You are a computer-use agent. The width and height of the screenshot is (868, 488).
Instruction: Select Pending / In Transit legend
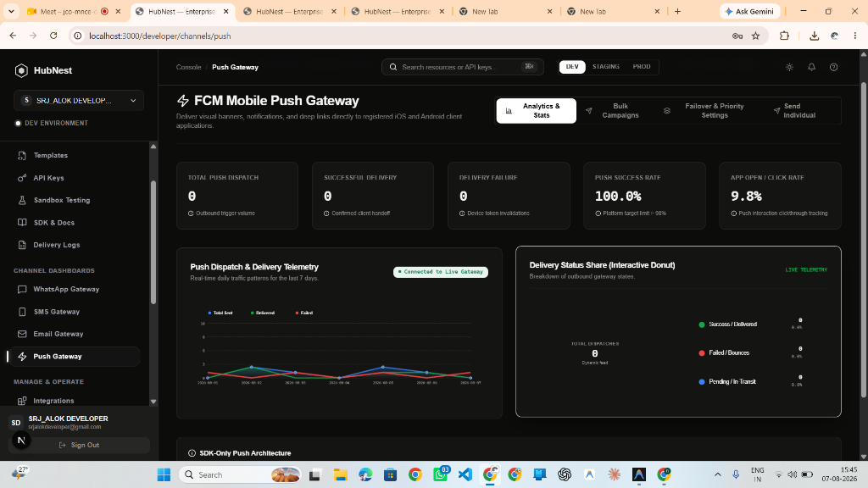[x=727, y=382]
